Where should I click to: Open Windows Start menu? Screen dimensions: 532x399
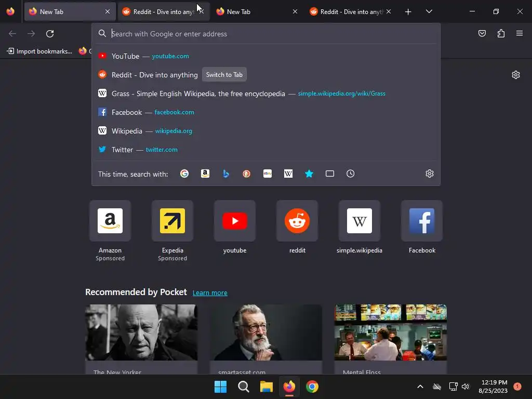click(x=220, y=387)
